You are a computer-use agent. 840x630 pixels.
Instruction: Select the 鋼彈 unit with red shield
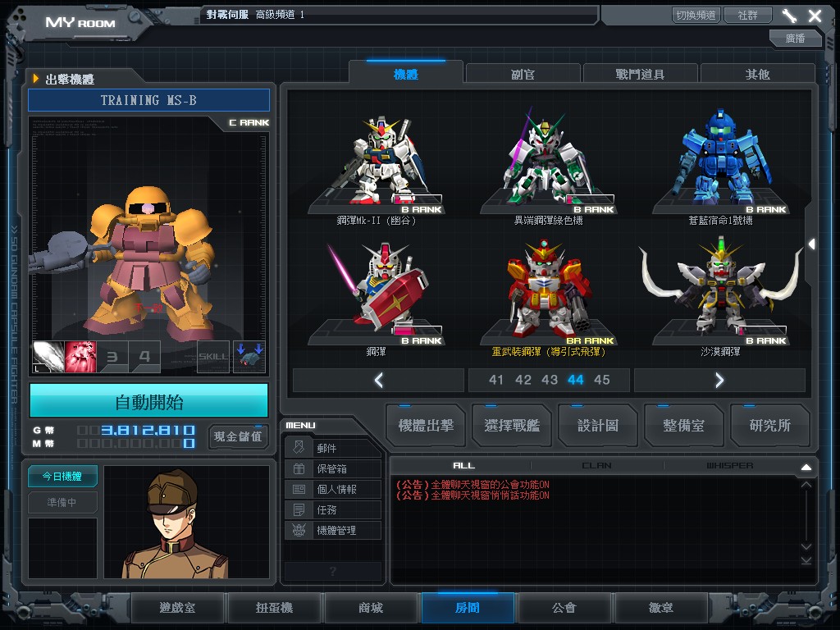pos(376,297)
